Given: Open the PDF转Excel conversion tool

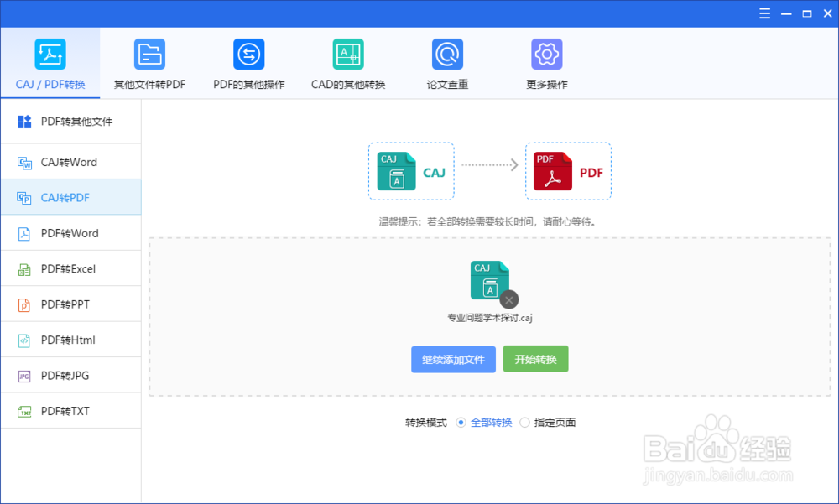Looking at the screenshot, I should click(55, 268).
